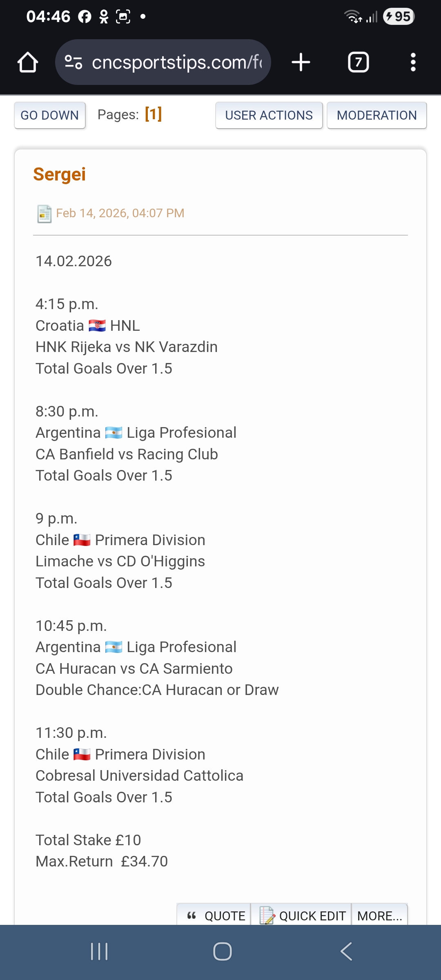Open the tab switcher showing 7 tabs
Screen dimensions: 441x980
[x=358, y=62]
